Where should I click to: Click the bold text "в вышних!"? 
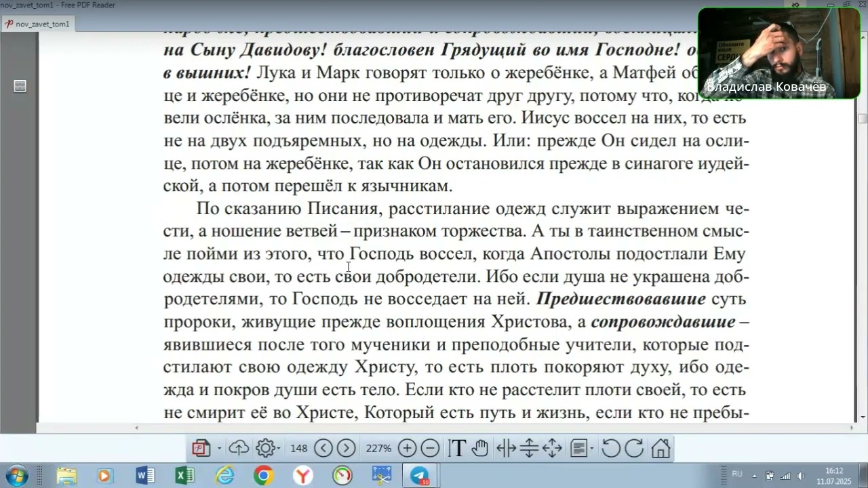point(208,73)
